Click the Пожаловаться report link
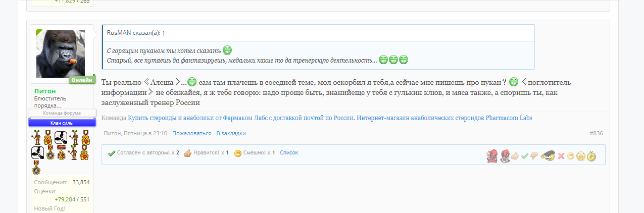644x213 pixels. [x=191, y=133]
